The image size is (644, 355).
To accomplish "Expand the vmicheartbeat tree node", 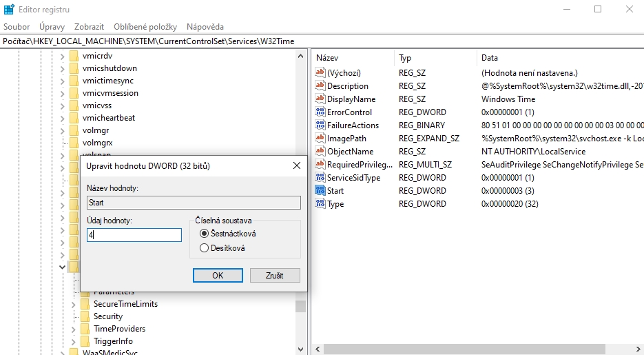I will pyautogui.click(x=63, y=119).
